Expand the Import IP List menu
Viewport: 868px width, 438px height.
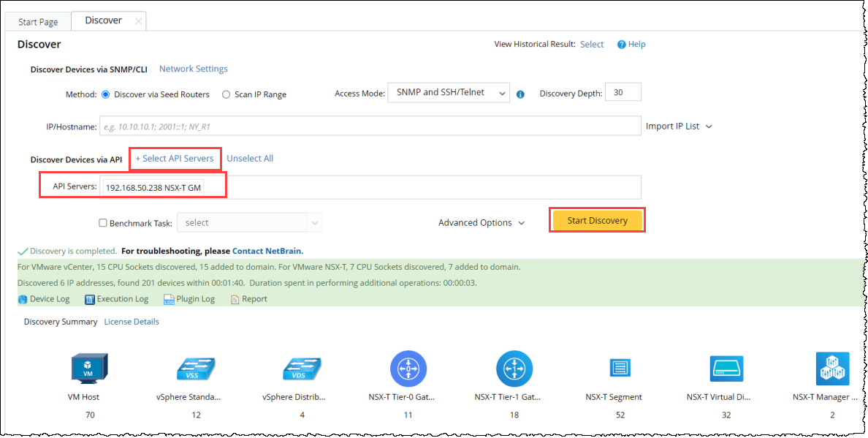pyautogui.click(x=679, y=127)
